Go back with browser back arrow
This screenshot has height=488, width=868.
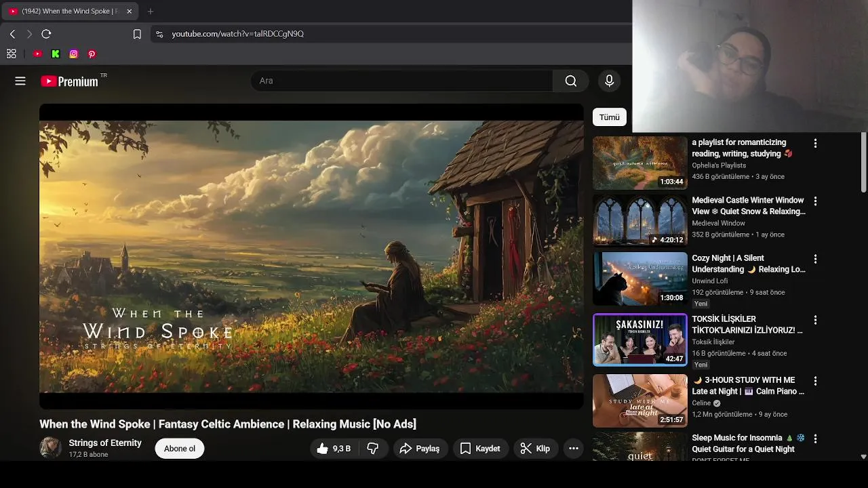(12, 34)
